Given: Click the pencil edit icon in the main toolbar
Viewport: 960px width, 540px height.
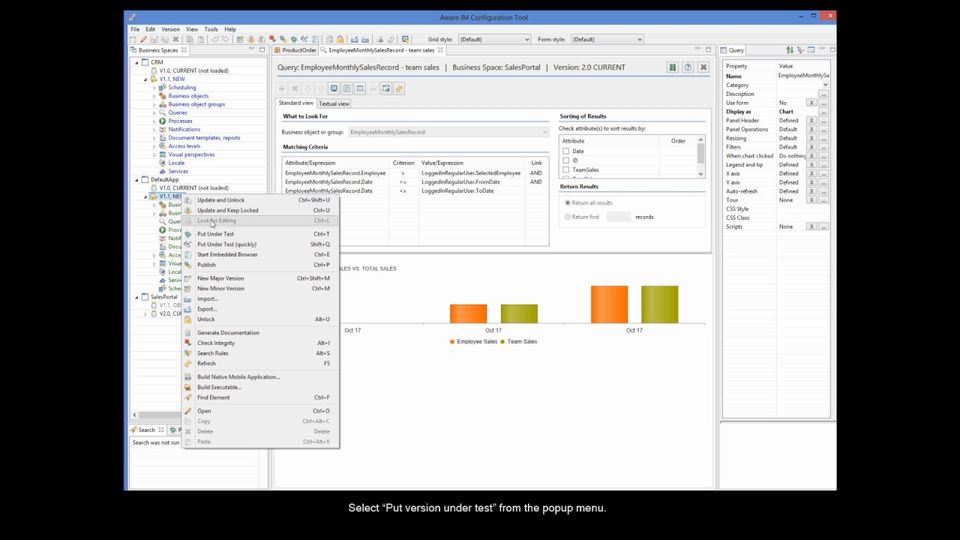Looking at the screenshot, I should tap(144, 39).
